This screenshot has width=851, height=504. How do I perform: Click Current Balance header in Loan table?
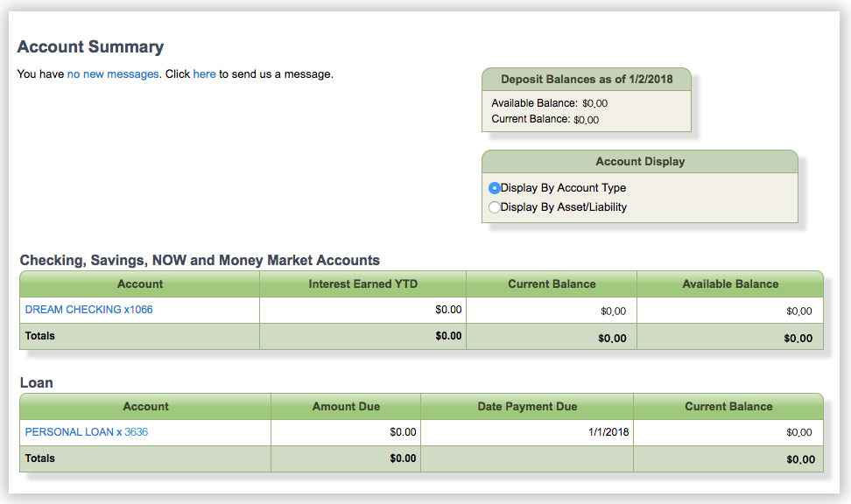coord(728,407)
